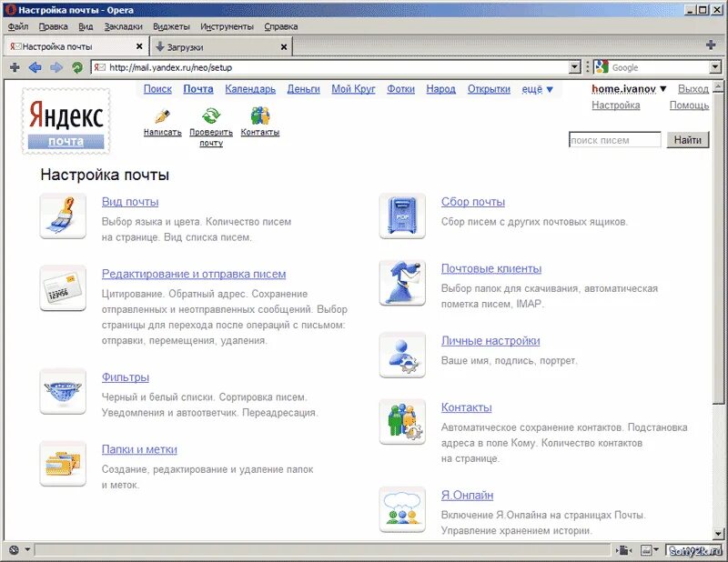Add a new tab with plus icon

coord(711,45)
